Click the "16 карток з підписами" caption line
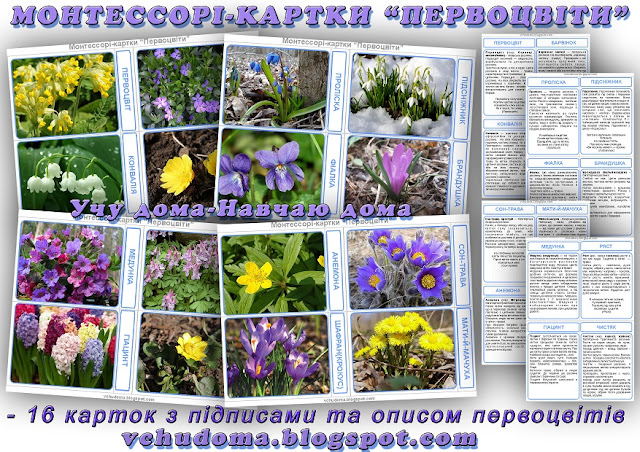This screenshot has height=452, width=640. [315, 415]
